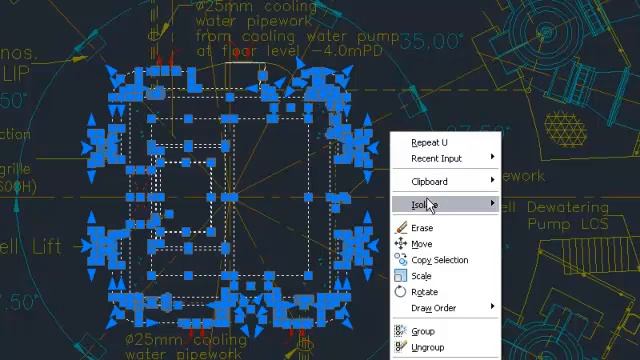Image resolution: width=640 pixels, height=360 pixels.
Task: Click the Move arrows icon
Action: point(401,244)
